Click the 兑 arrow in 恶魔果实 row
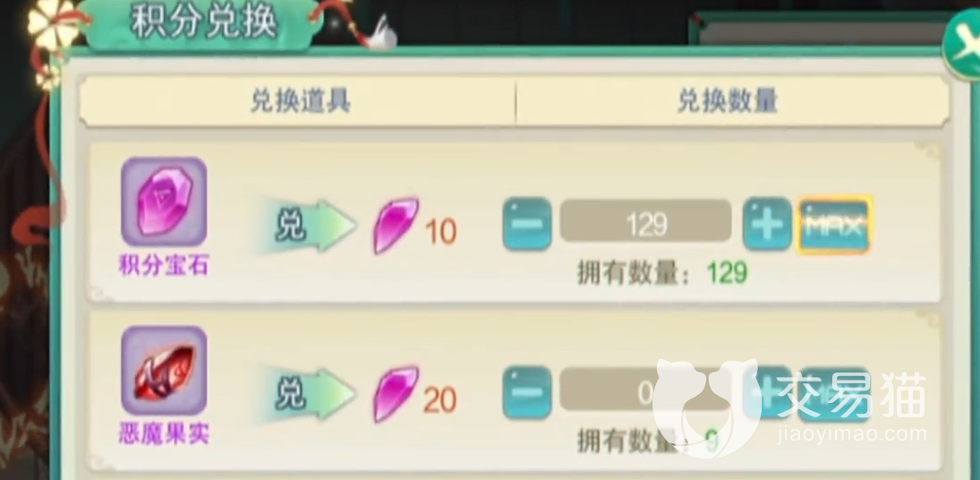This screenshot has height=480, width=980. click(x=307, y=394)
